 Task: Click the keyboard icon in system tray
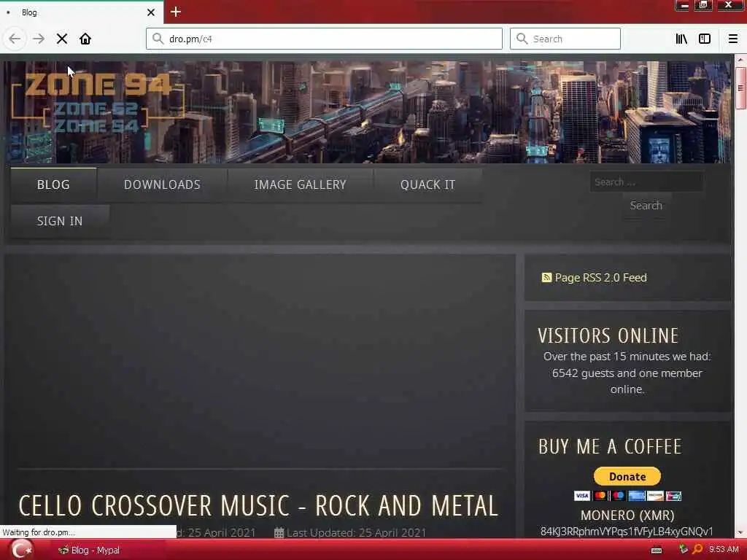point(657,551)
